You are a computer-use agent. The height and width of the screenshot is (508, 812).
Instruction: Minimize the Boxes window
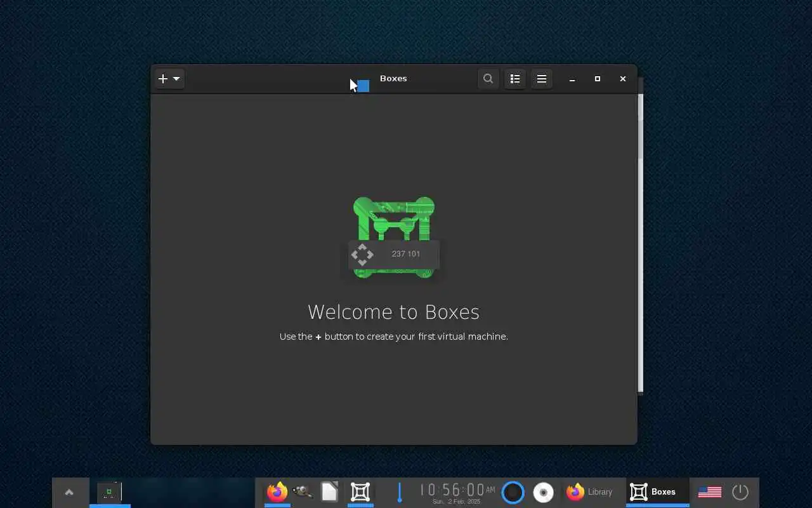coord(572,79)
